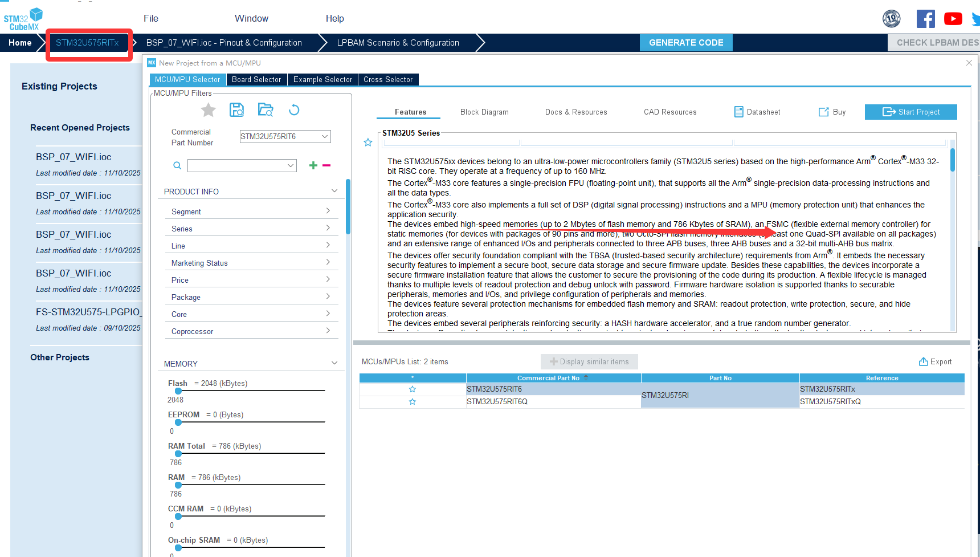Screen dimensions: 980x557
Task: Click the STM32U575RITx breadcrumb
Action: 87,43
